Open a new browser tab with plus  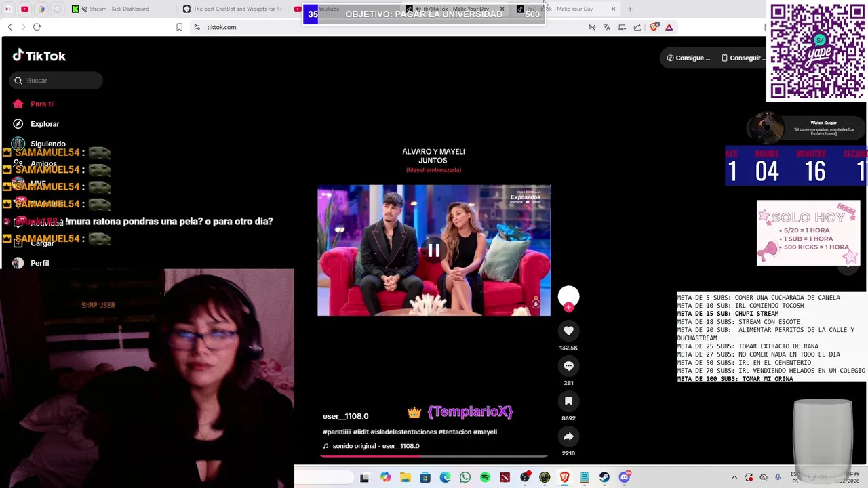point(630,9)
